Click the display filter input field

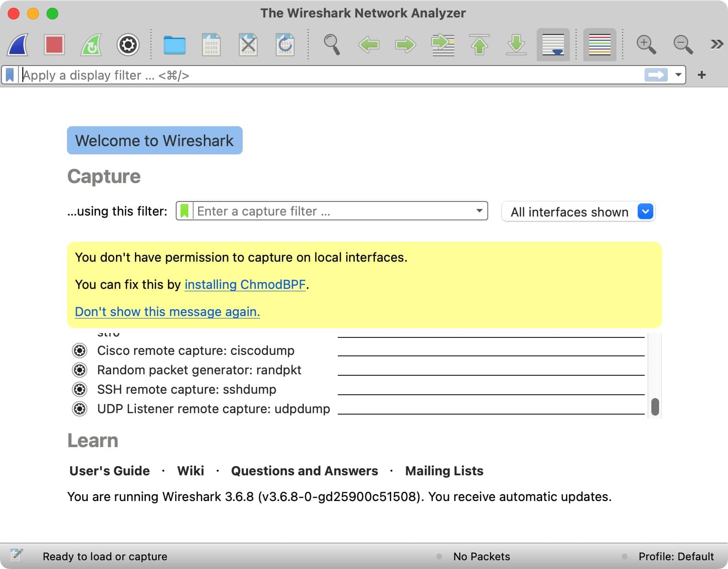(331, 75)
